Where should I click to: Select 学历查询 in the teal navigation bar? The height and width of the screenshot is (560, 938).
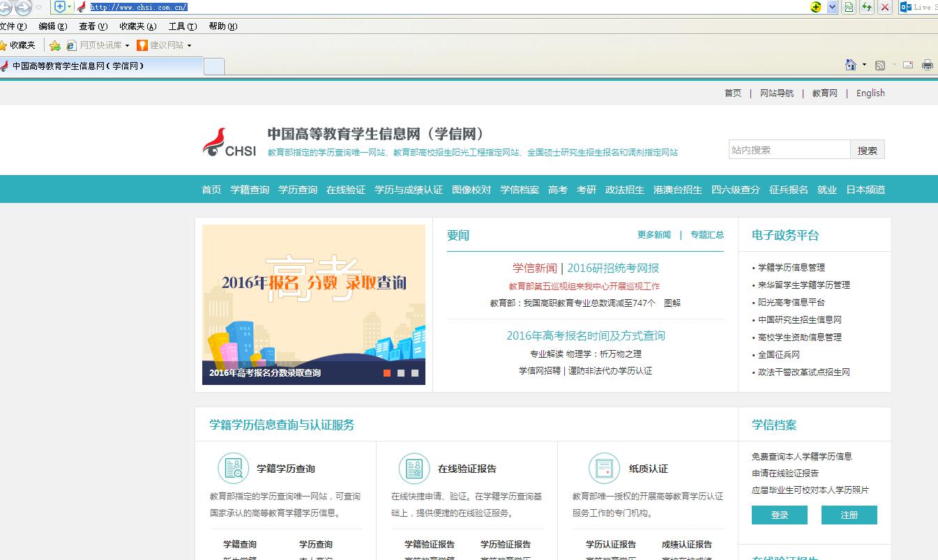click(298, 190)
